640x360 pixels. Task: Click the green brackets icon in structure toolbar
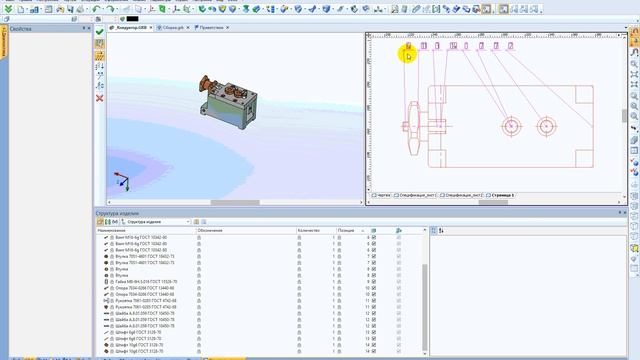[108, 222]
